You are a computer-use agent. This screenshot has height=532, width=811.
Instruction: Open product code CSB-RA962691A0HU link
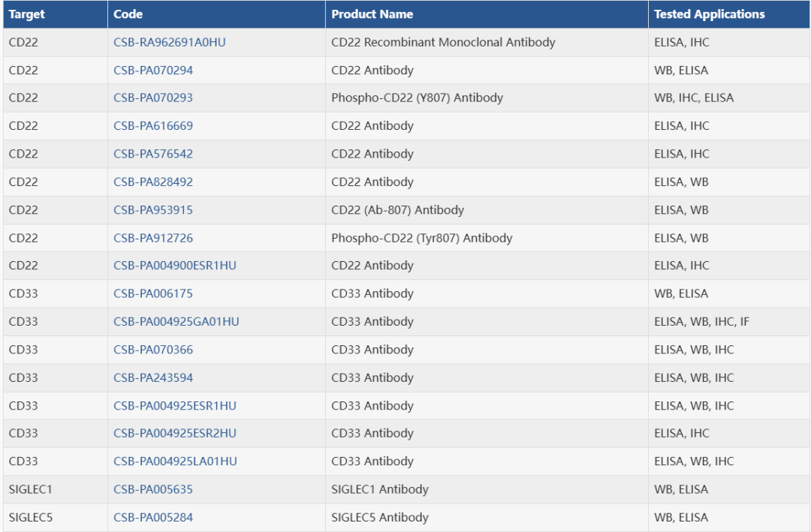click(x=169, y=42)
